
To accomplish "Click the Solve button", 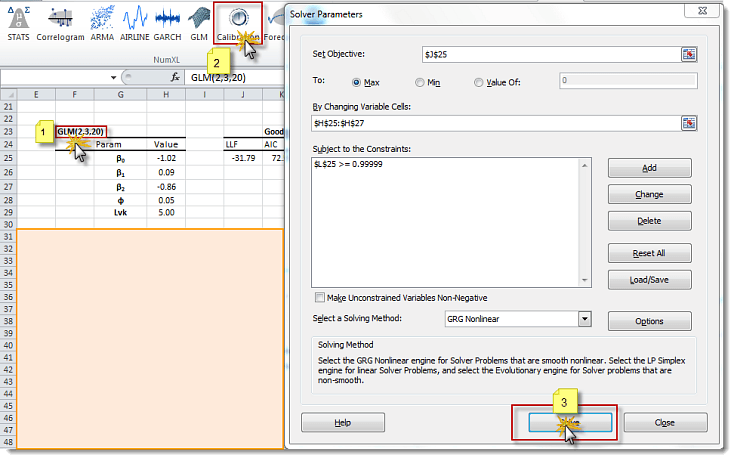I will coord(570,422).
